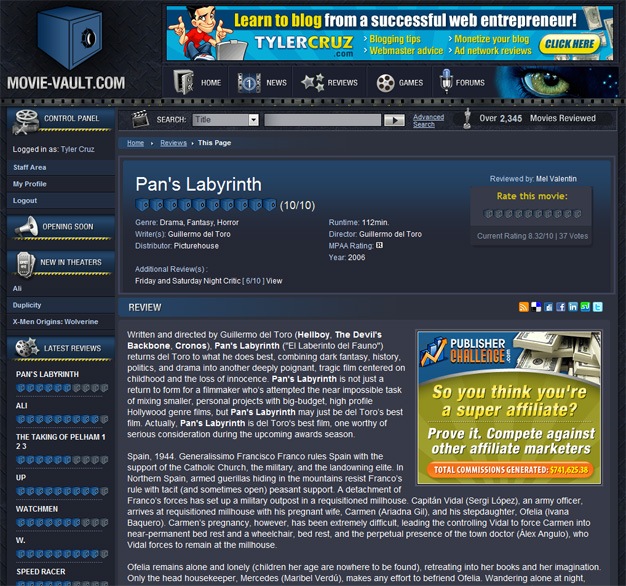
Task: Submit search with the arrow button
Action: coord(394,120)
